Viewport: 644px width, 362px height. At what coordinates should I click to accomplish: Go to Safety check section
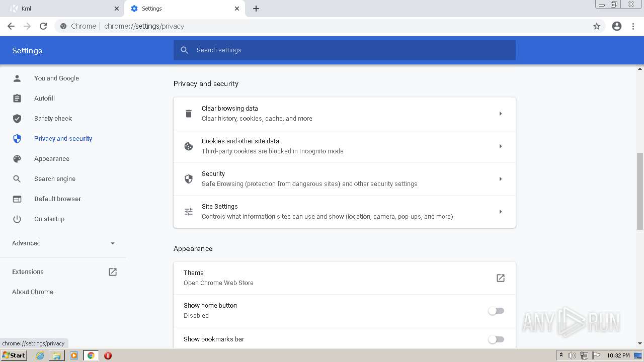point(53,119)
